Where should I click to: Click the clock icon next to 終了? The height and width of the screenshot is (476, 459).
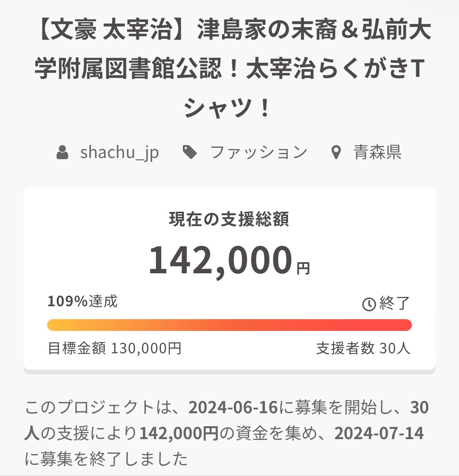pos(369,304)
